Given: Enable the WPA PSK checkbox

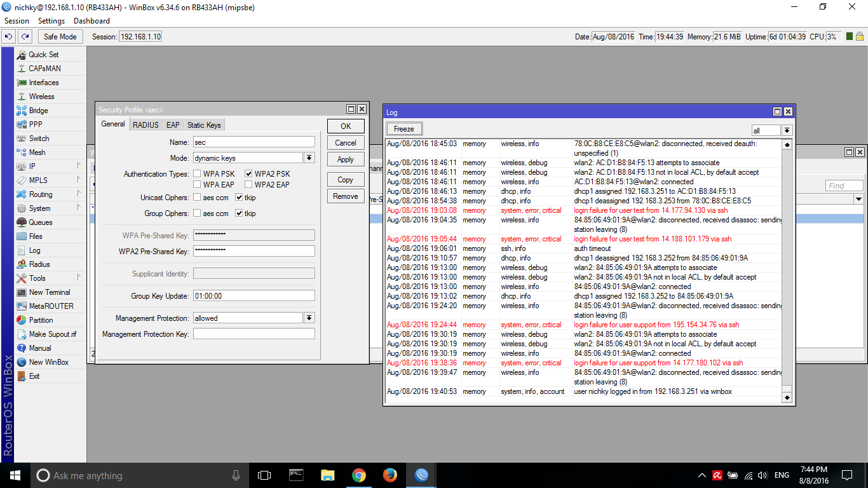Looking at the screenshot, I should coord(198,174).
